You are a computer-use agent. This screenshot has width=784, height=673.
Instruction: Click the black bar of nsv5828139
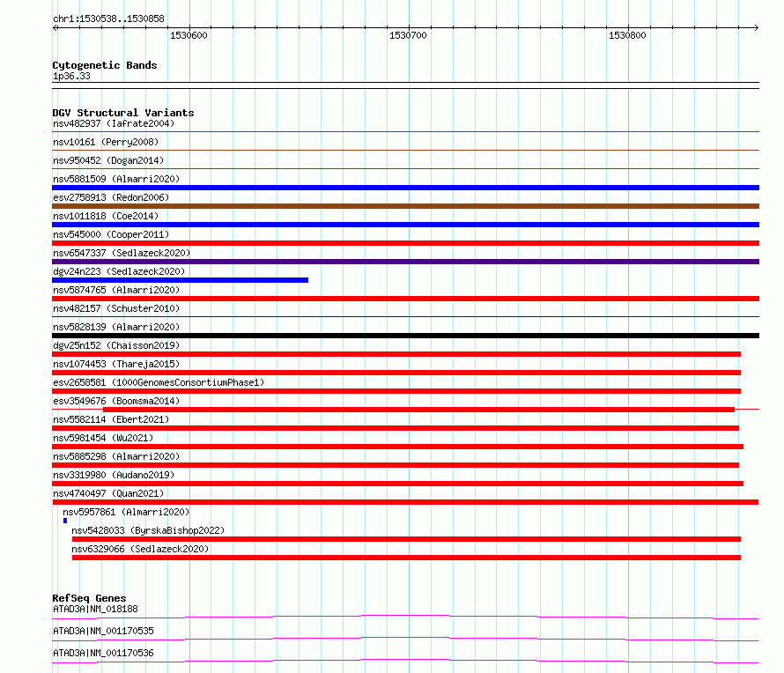(405, 336)
